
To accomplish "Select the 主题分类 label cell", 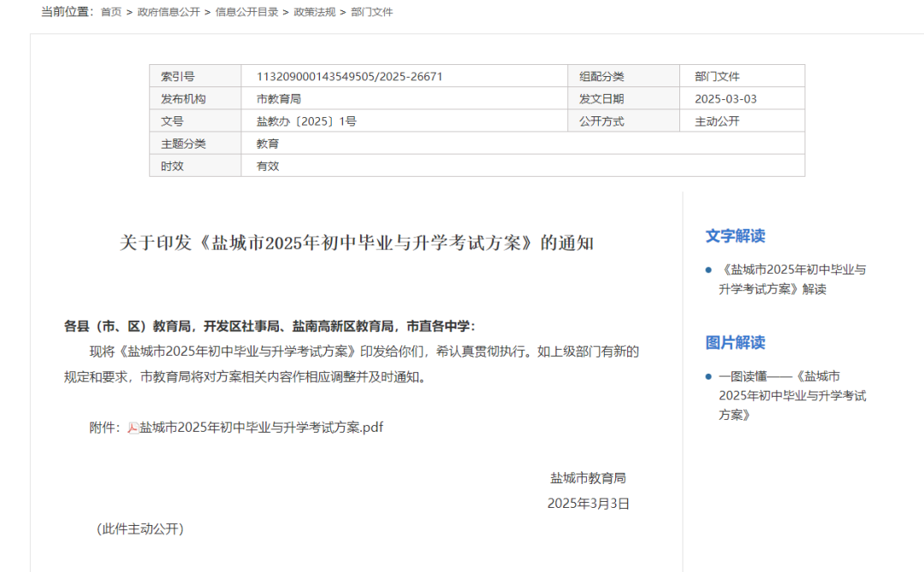I will pos(195,143).
